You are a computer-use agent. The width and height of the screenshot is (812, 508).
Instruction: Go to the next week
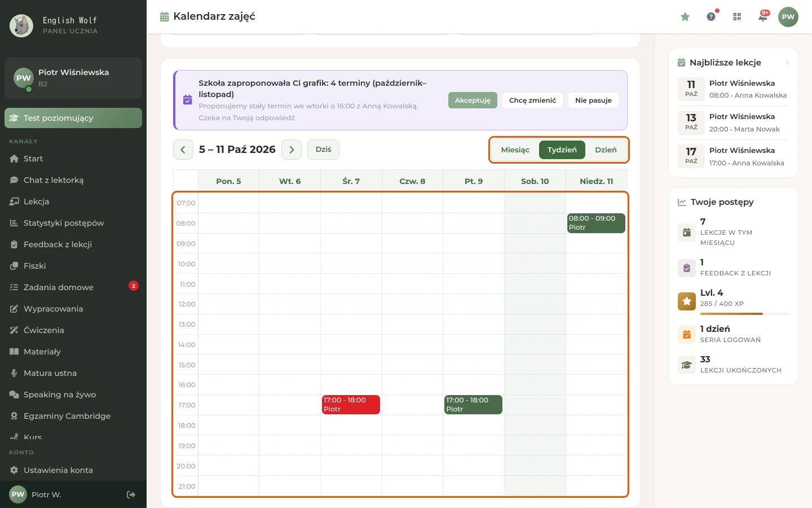292,150
